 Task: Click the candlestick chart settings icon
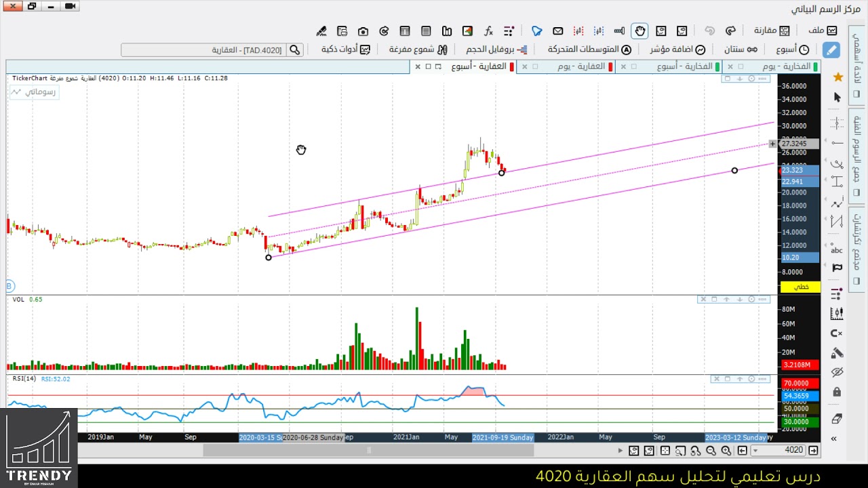[x=837, y=313]
